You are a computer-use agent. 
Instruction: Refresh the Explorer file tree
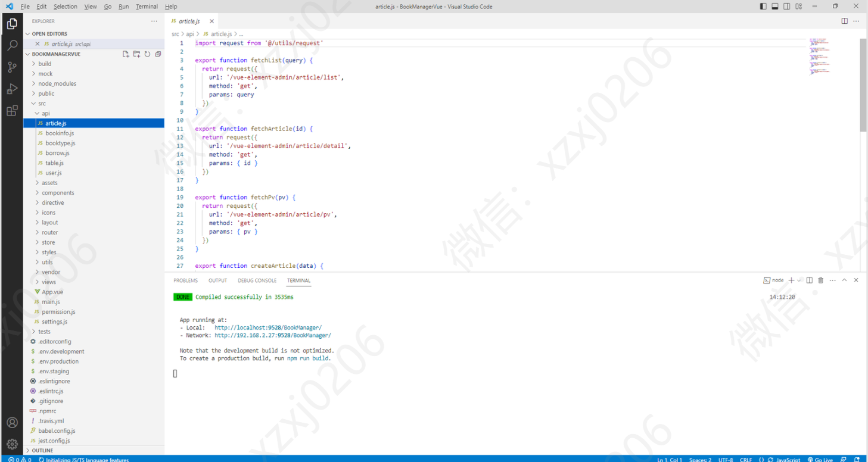coord(147,54)
